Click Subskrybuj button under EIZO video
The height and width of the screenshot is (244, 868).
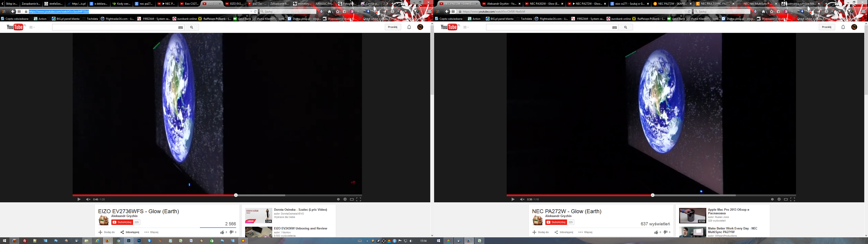(122, 222)
